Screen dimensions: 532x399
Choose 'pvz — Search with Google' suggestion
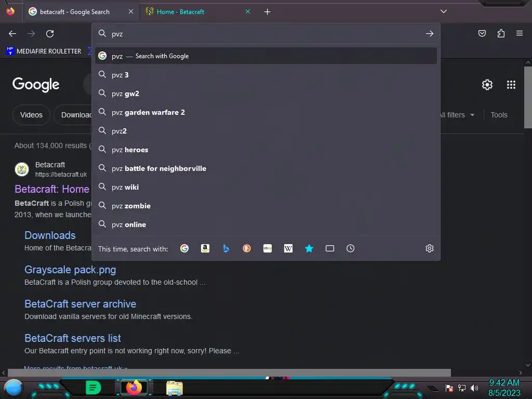pyautogui.click(x=266, y=56)
